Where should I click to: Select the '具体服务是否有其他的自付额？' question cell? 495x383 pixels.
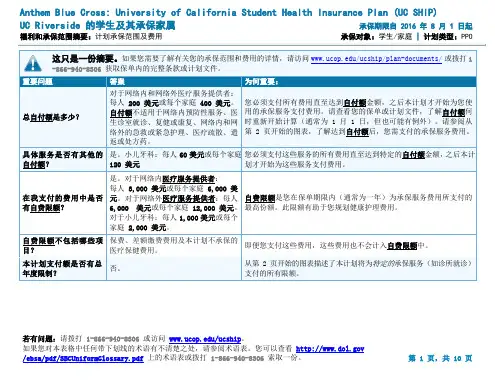click(63, 159)
